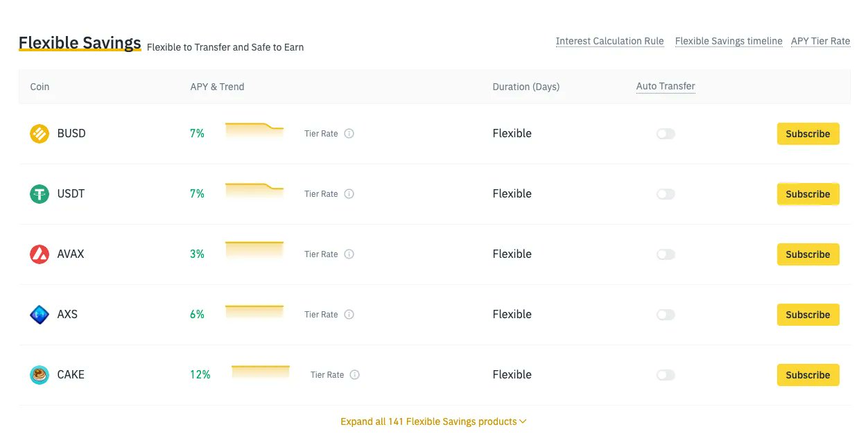Select the AVAX coin icon
The width and height of the screenshot is (868, 436).
pyautogui.click(x=40, y=254)
